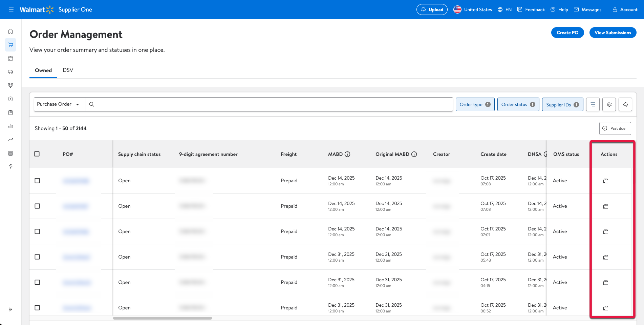Switch to the DSV tab
Viewport: 644px width, 325px height.
pos(68,70)
